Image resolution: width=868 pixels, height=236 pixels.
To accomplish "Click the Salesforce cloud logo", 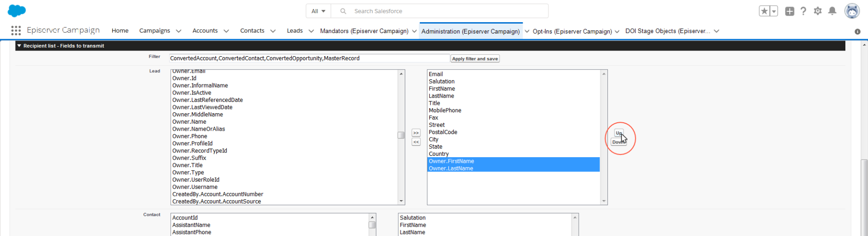I will coord(17,11).
